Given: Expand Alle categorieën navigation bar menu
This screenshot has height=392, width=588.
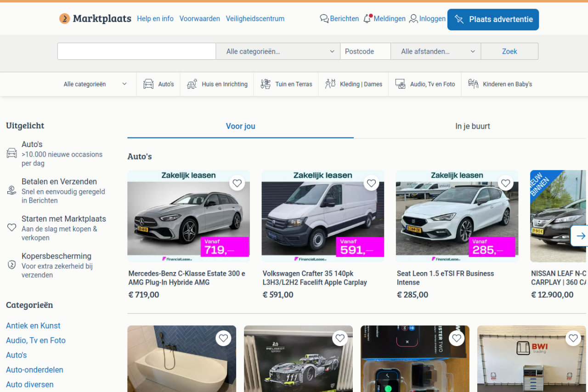Looking at the screenshot, I should pyautogui.click(x=95, y=84).
